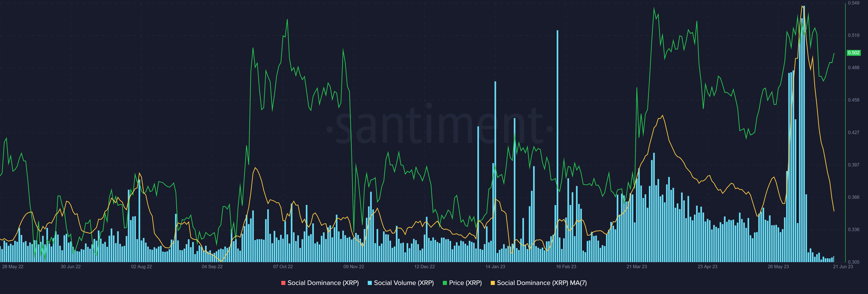
Task: Click the 28 May 22 date label
Action: click(13, 267)
